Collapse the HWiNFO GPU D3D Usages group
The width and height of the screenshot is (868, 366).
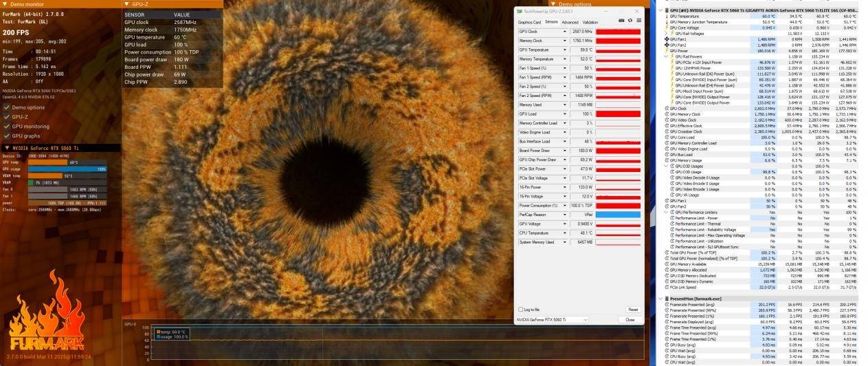click(666, 166)
